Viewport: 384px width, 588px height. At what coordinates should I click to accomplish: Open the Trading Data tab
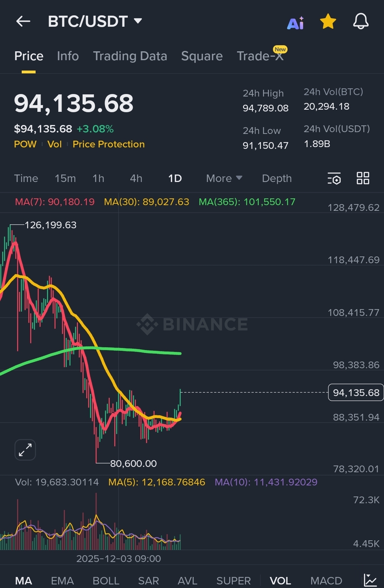[x=130, y=56]
